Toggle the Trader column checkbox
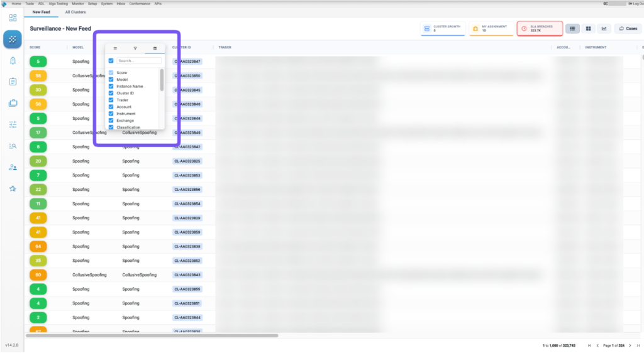Viewport: 644px width, 353px height. click(111, 100)
